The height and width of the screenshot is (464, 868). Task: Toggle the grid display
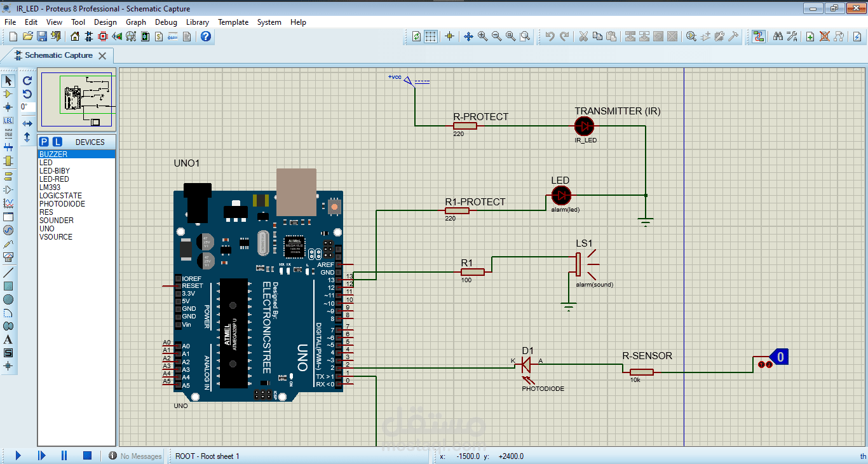(x=431, y=36)
